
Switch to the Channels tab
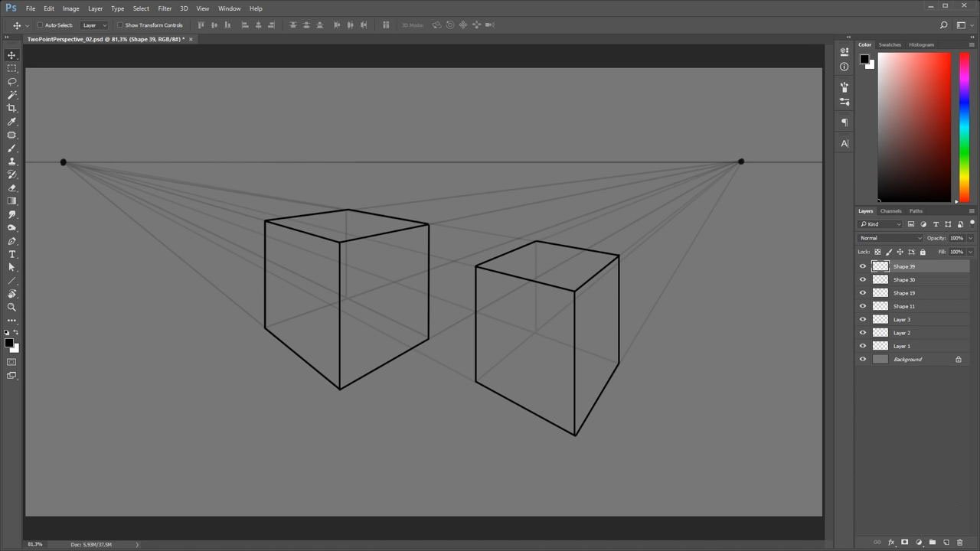point(890,211)
